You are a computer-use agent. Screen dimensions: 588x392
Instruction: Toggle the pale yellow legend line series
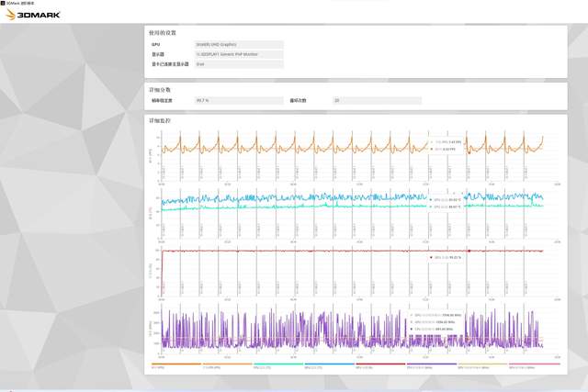point(482,365)
